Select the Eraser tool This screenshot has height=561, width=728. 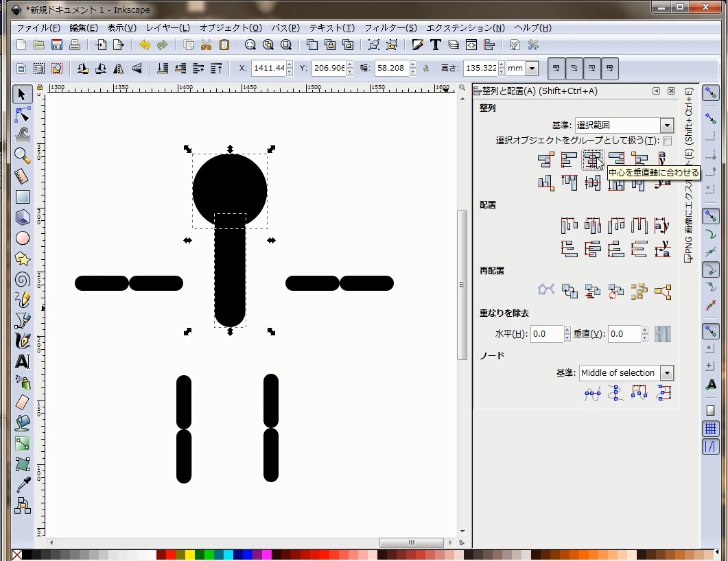point(23,403)
